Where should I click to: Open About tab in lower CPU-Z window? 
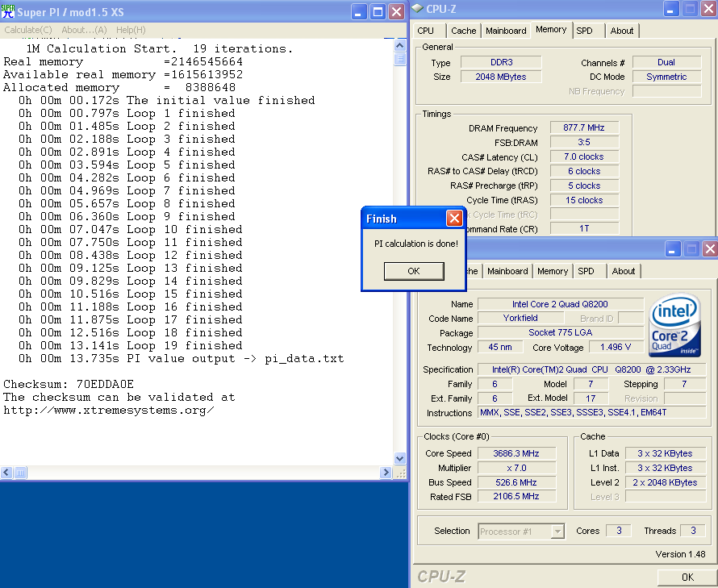(x=624, y=271)
